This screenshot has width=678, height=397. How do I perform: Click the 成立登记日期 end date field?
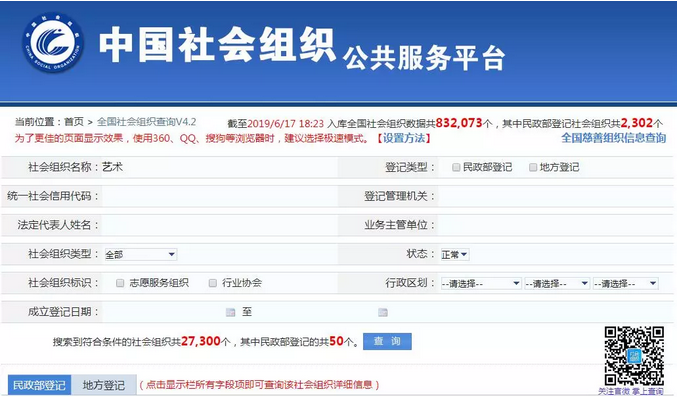(x=316, y=312)
